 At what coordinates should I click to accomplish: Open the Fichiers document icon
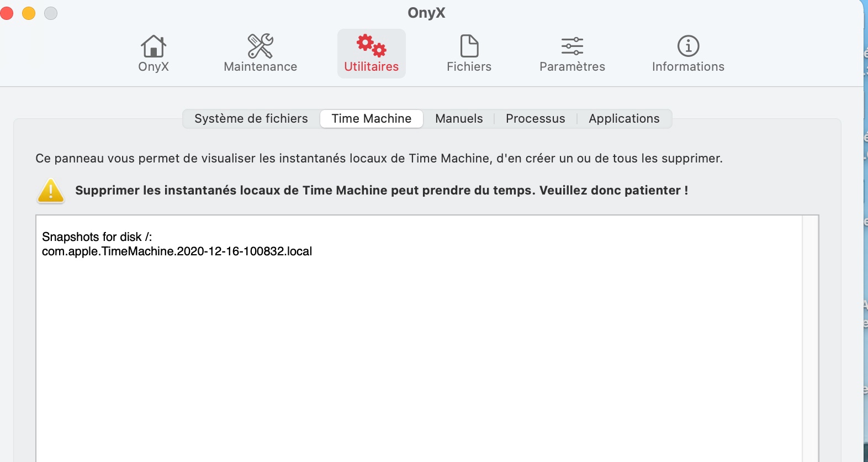(x=469, y=46)
